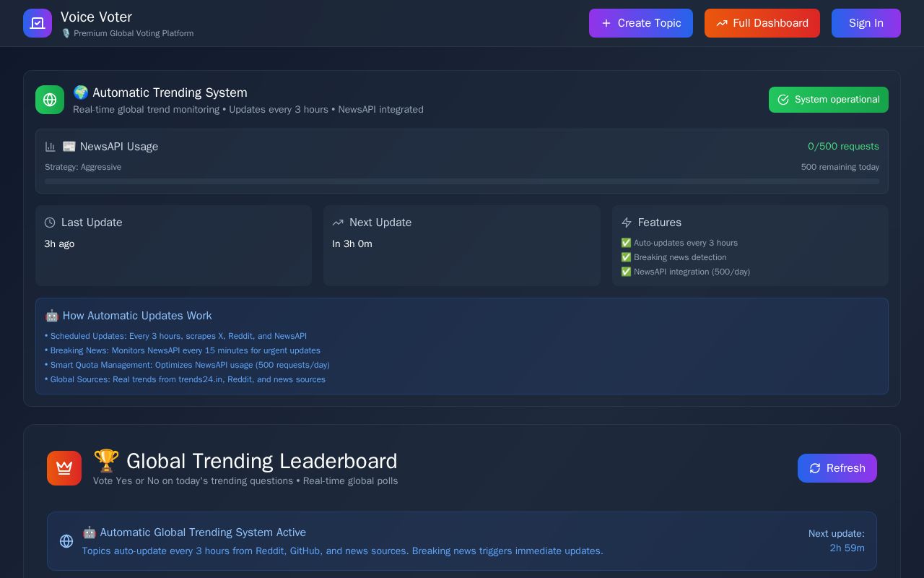Click the plus icon in the Create Topic button

(606, 23)
